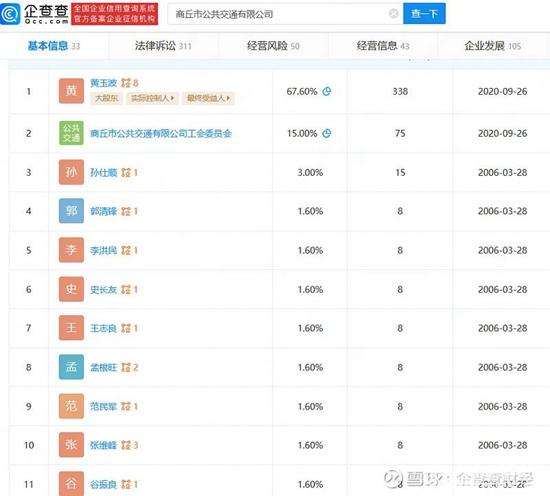Open shareholder 史长友 link
550x496 pixels.
pos(103,289)
